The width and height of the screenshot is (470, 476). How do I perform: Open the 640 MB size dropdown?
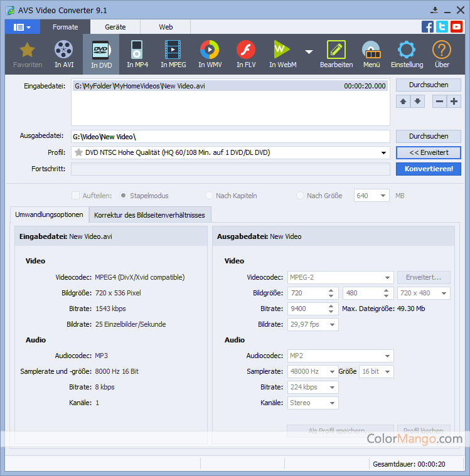point(383,196)
